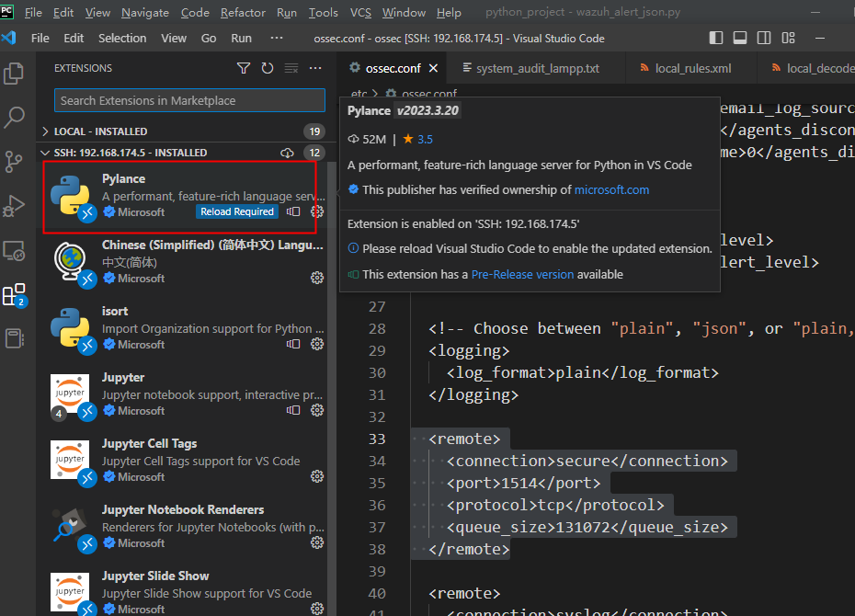The height and width of the screenshot is (616, 855).
Task: Open VS Code Edit menu
Action: (74, 39)
